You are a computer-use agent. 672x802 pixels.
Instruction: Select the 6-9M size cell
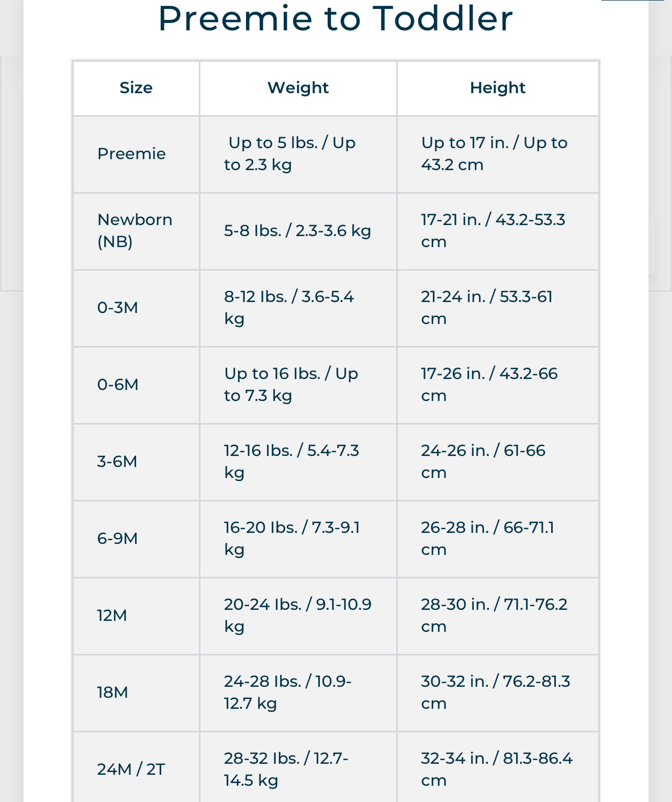click(x=117, y=539)
